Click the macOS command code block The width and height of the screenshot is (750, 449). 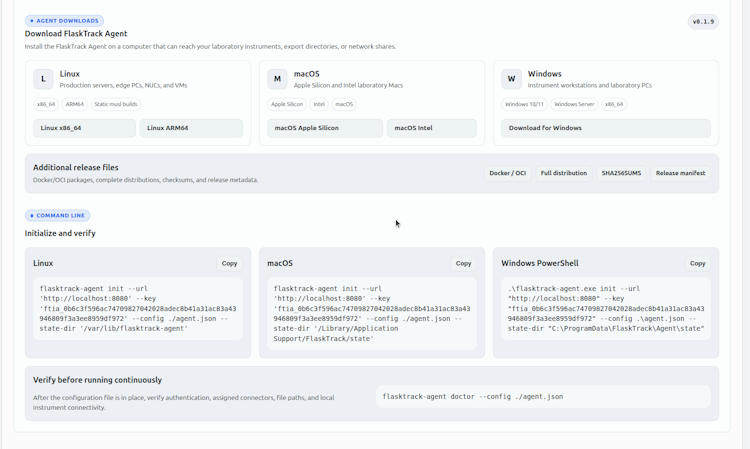pos(372,314)
